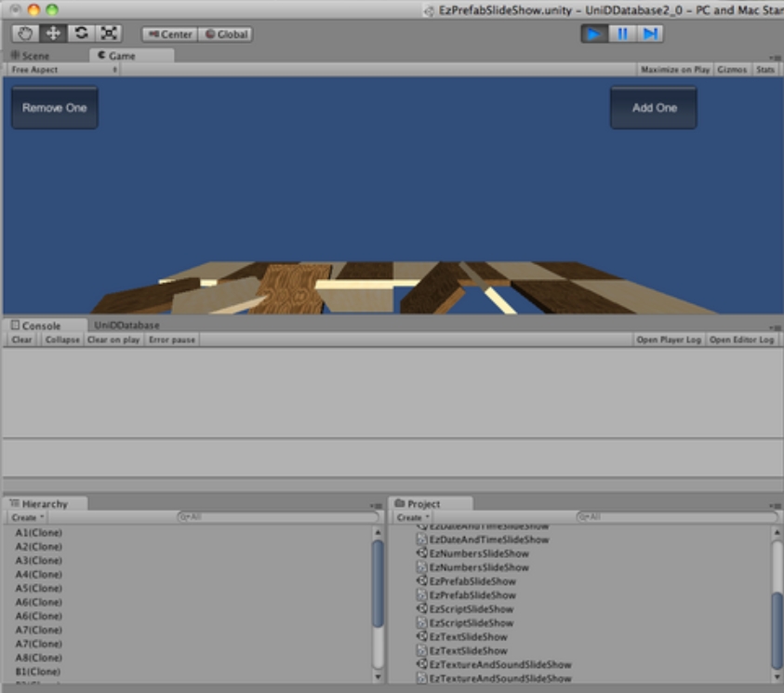Toggle Maximize on Play
Viewport: 784px width, 693px height.
coord(675,70)
